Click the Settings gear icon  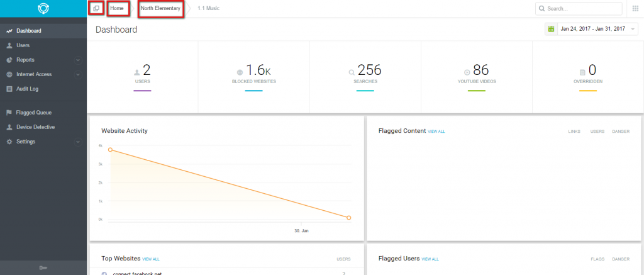pyautogui.click(x=9, y=142)
